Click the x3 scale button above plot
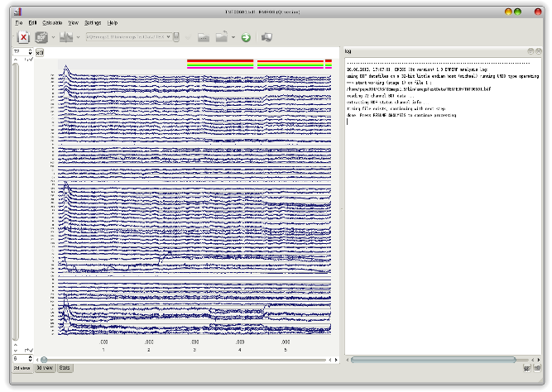 (x=40, y=53)
